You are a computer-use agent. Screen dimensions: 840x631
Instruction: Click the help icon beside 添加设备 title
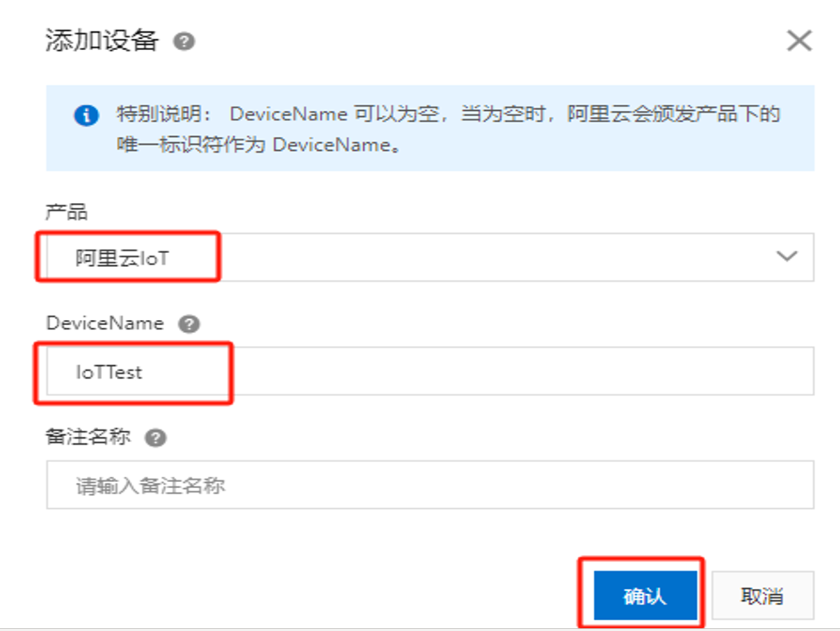click(184, 41)
